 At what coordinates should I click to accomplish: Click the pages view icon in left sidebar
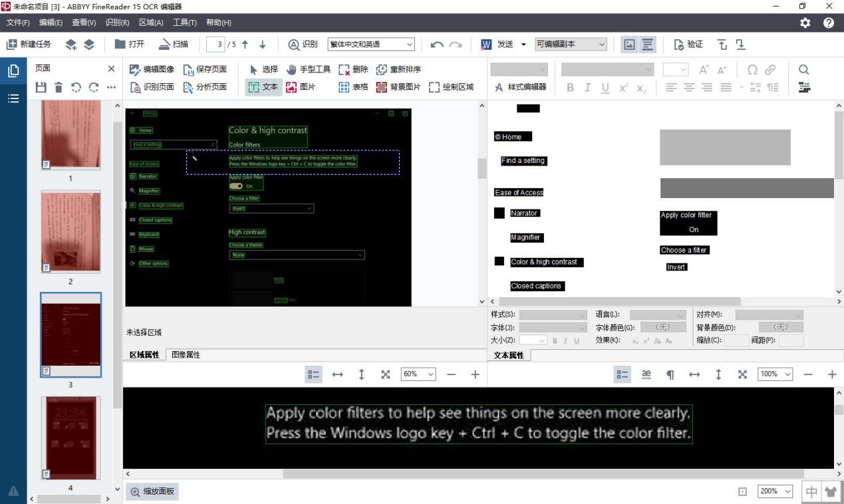(13, 71)
